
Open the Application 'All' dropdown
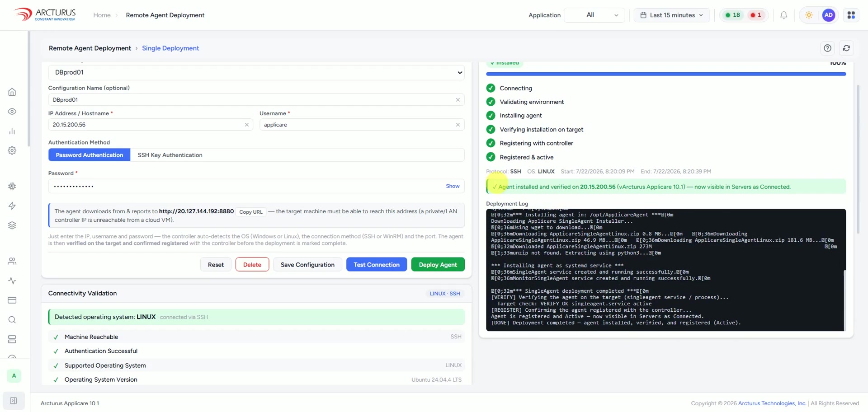(x=594, y=15)
